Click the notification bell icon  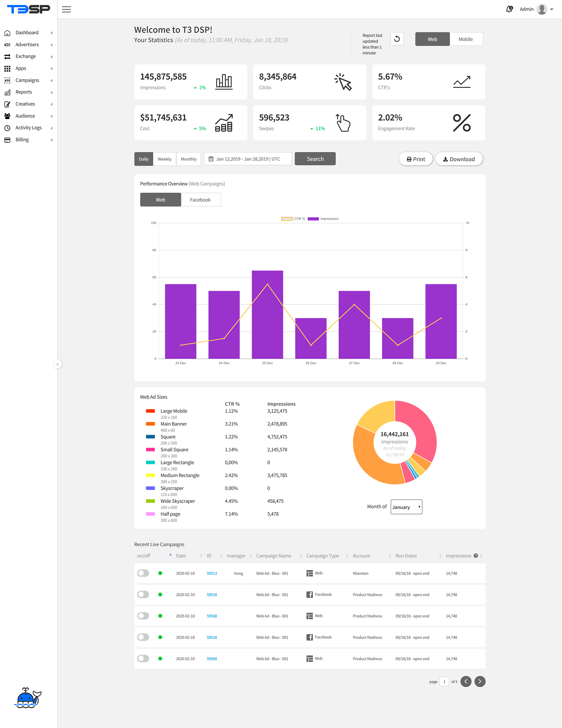pyautogui.click(x=509, y=9)
